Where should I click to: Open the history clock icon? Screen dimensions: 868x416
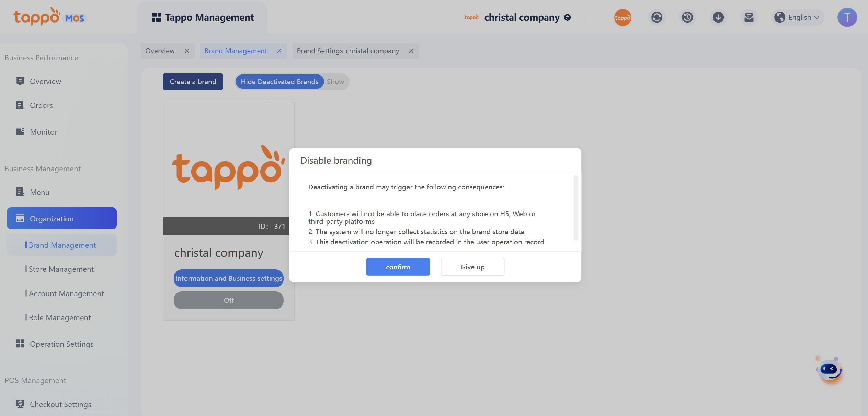pos(687,17)
